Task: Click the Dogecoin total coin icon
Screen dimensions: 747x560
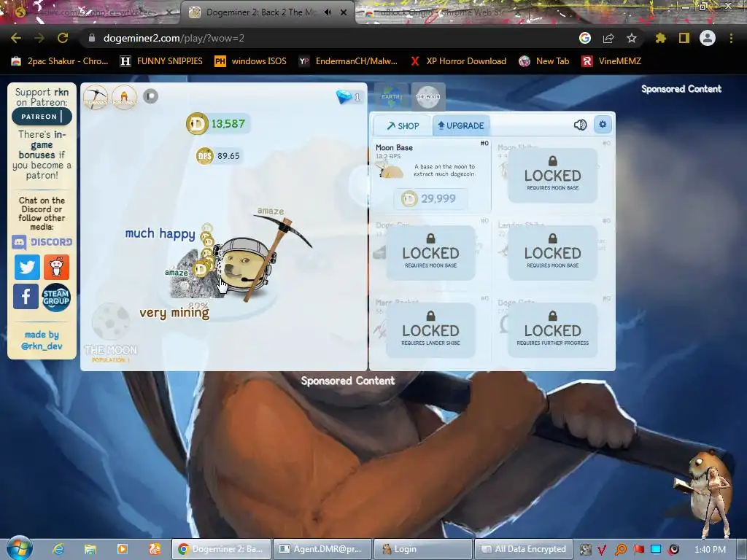Action: point(197,124)
